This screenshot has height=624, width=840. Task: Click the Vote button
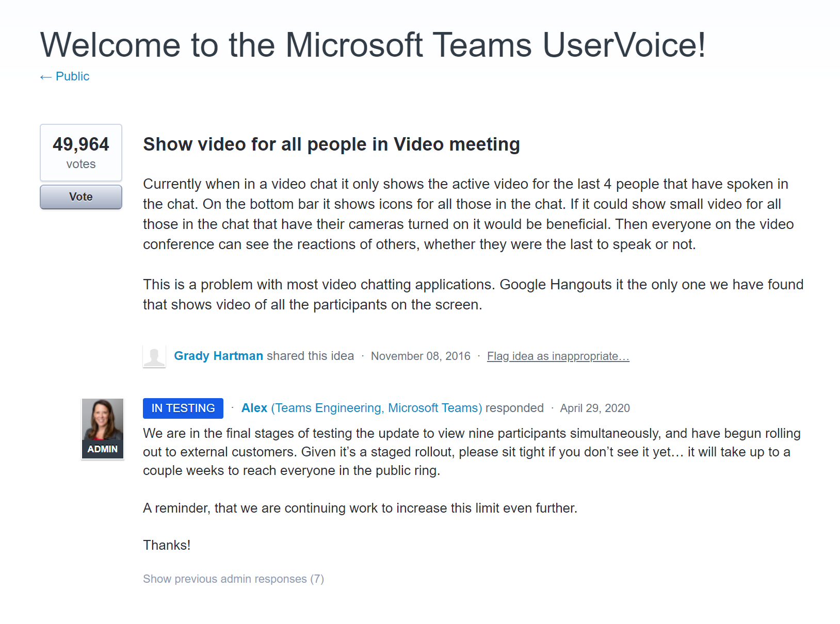tap(81, 197)
